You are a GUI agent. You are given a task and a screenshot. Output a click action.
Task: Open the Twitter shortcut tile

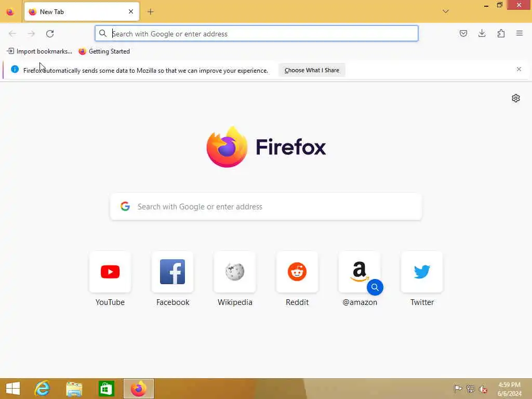[x=422, y=272]
